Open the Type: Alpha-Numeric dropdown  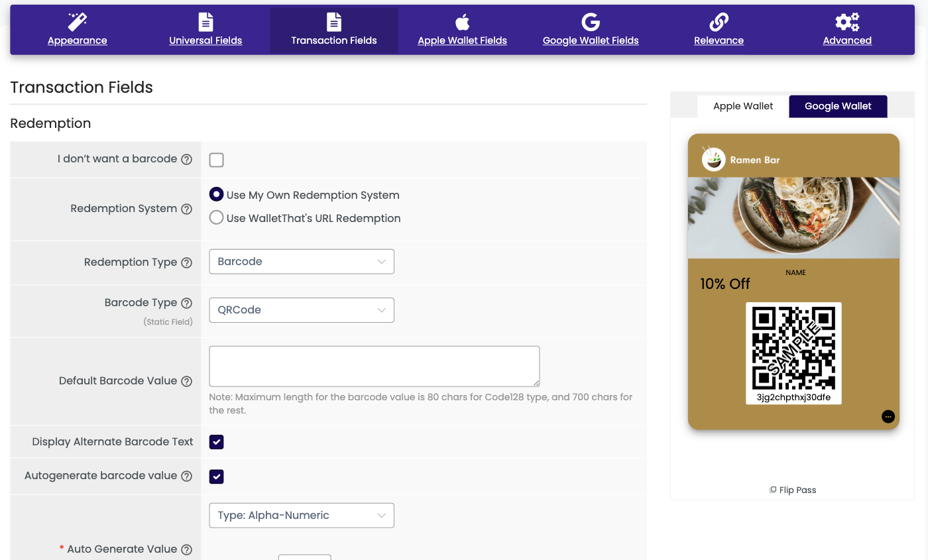pos(302,515)
